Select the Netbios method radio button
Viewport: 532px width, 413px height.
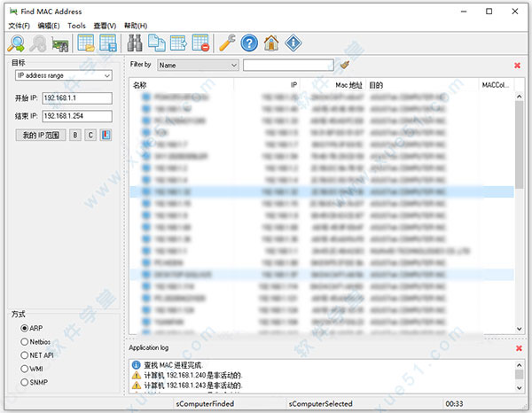pos(25,342)
